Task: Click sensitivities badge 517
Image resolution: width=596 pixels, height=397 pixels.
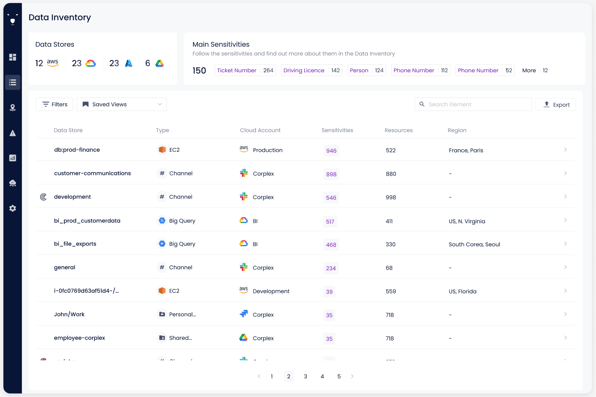Action: [330, 221]
